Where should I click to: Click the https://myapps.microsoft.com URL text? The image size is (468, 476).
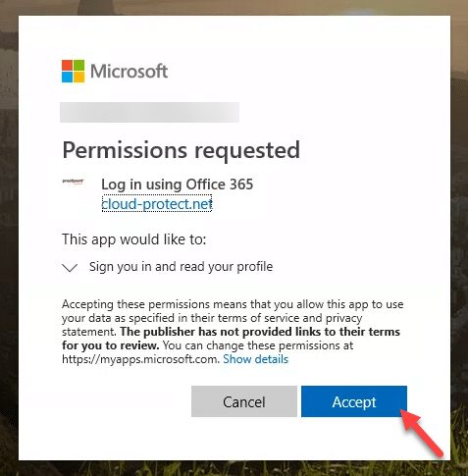[140, 359]
